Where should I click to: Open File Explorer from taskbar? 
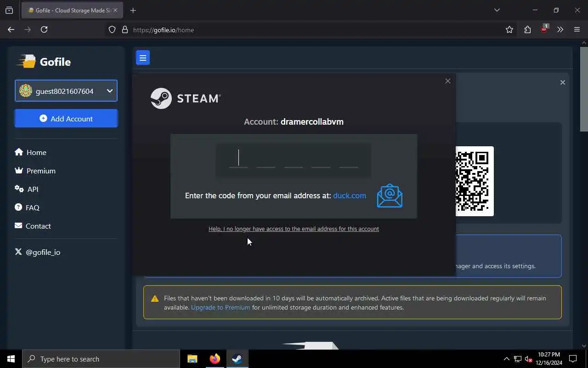[192, 359]
